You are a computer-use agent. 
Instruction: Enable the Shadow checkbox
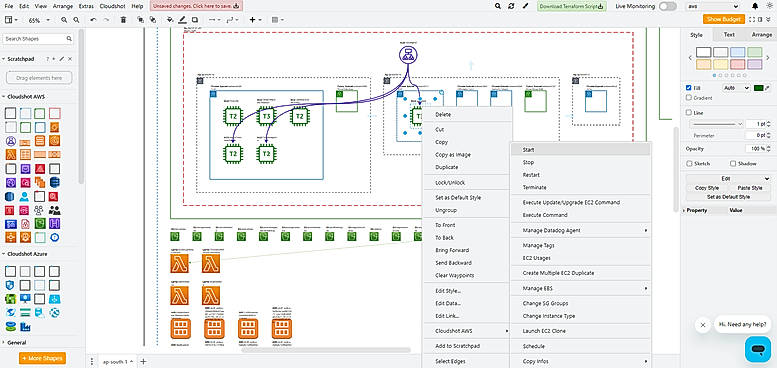[732, 163]
